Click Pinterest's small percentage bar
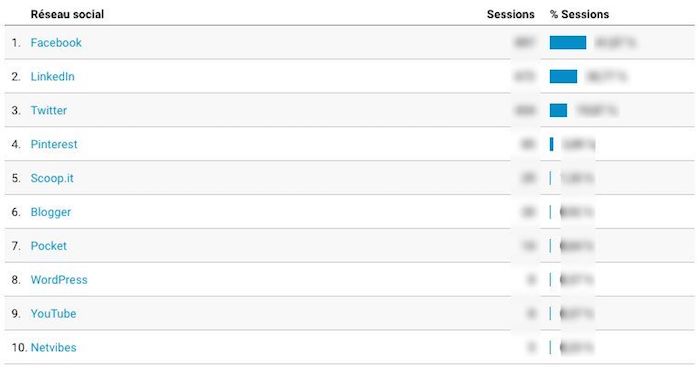 pos(552,144)
